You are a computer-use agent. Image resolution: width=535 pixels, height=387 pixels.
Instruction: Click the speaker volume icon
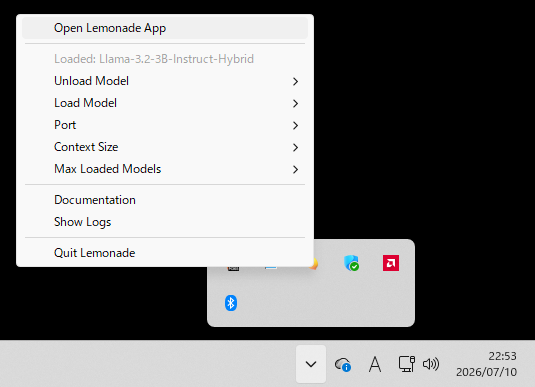click(x=431, y=364)
